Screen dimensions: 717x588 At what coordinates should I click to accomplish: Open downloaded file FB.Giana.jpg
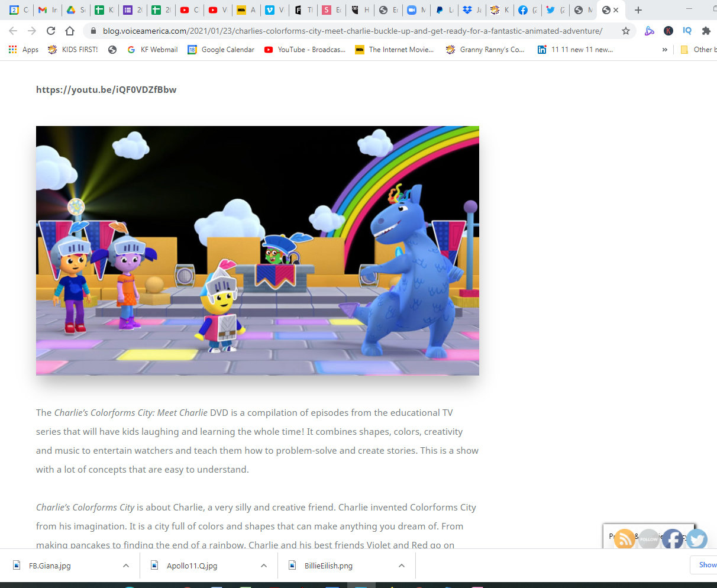[x=50, y=566]
